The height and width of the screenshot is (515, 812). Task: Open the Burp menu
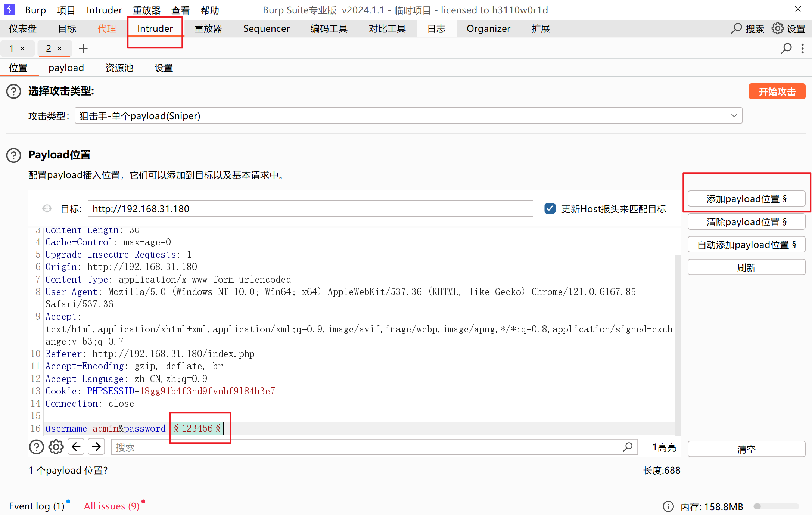click(35, 10)
